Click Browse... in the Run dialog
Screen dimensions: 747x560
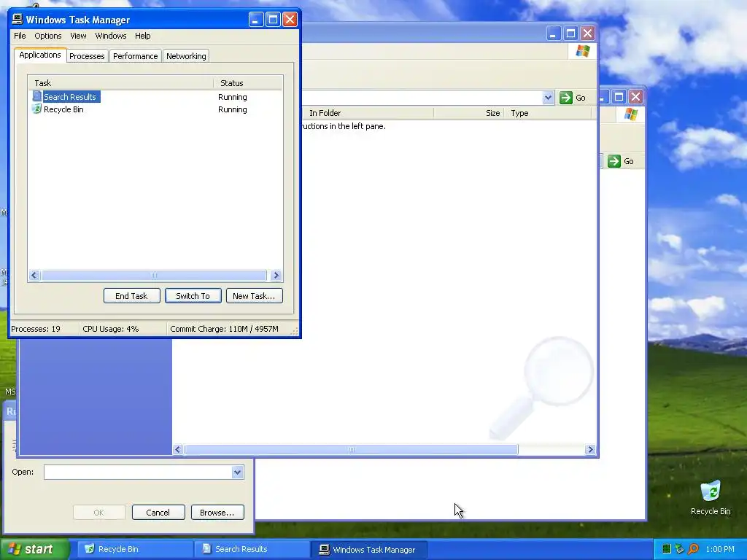[x=217, y=513]
